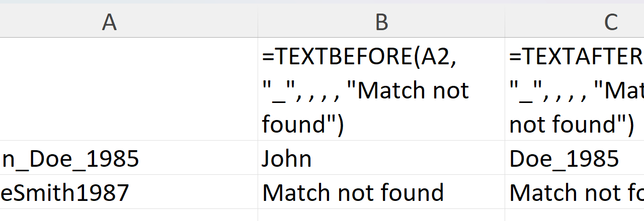Image resolution: width=644 pixels, height=221 pixels.
Task: Click divider between A and B headers
Action: click(x=258, y=22)
